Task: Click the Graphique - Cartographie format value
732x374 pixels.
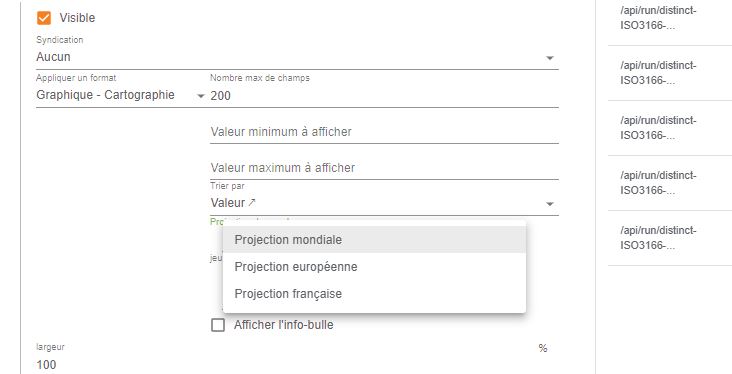Action: [106, 95]
